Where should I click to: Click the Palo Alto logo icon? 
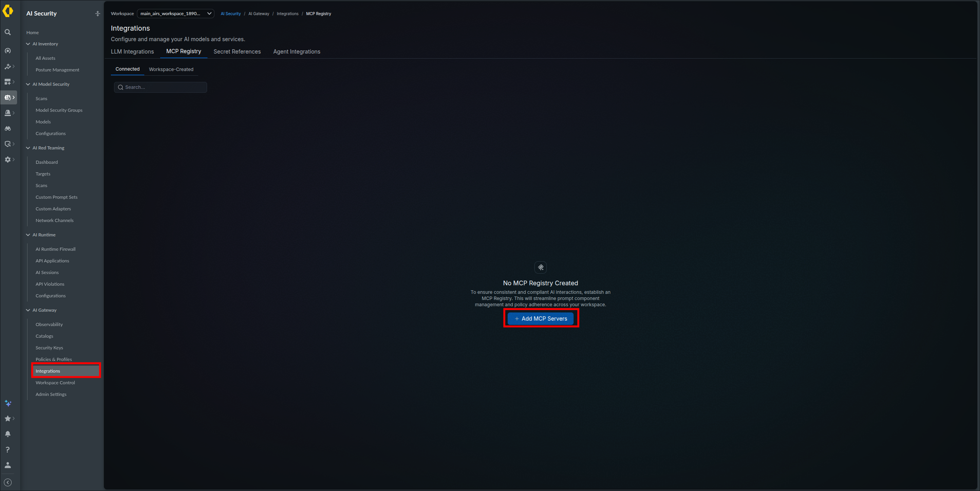point(8,10)
